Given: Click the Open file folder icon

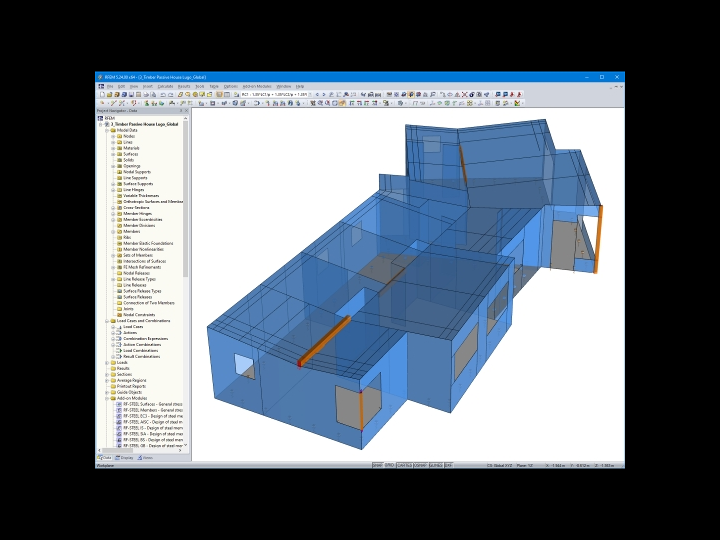Looking at the screenshot, I should pos(109,95).
